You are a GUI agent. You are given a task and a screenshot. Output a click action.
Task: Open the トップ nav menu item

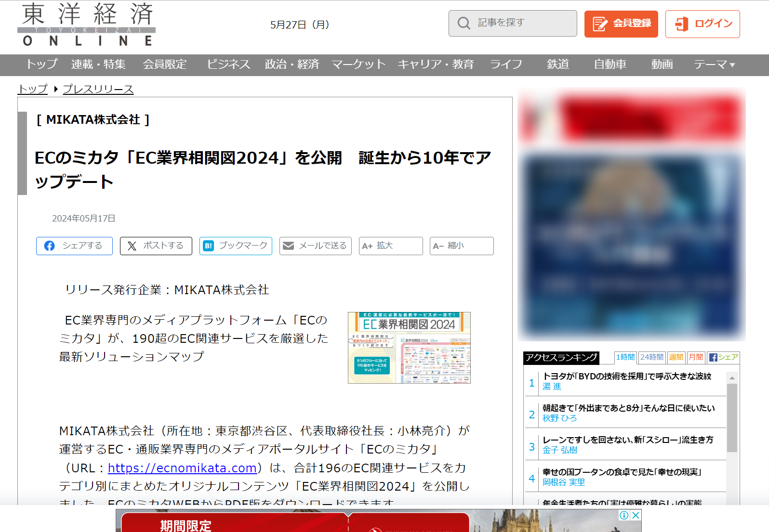pos(42,65)
